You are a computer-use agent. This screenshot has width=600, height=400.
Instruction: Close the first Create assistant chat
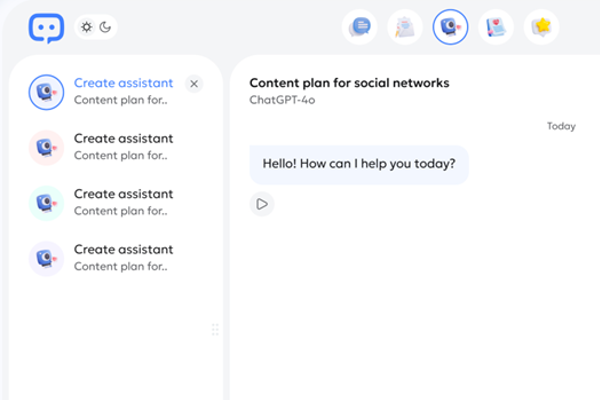click(x=194, y=84)
